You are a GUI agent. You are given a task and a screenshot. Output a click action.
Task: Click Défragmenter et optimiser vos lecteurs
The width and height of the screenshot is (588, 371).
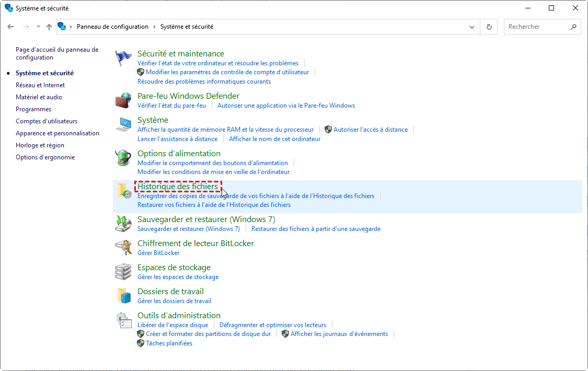coord(273,325)
